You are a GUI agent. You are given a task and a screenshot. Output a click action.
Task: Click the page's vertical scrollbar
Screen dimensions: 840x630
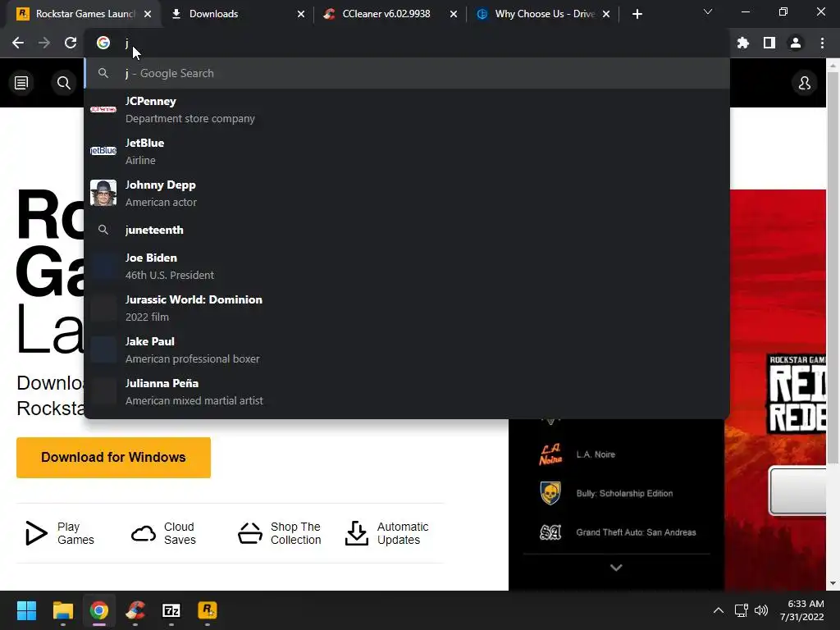click(833, 268)
